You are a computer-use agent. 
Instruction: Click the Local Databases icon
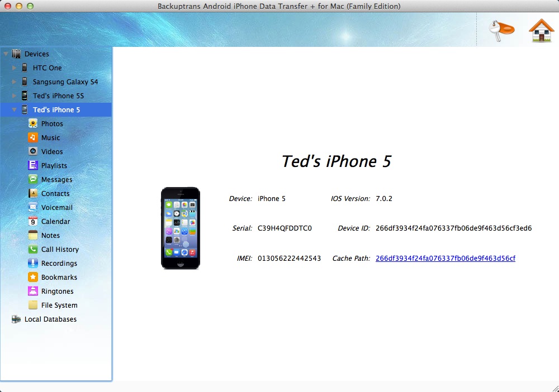tap(16, 319)
